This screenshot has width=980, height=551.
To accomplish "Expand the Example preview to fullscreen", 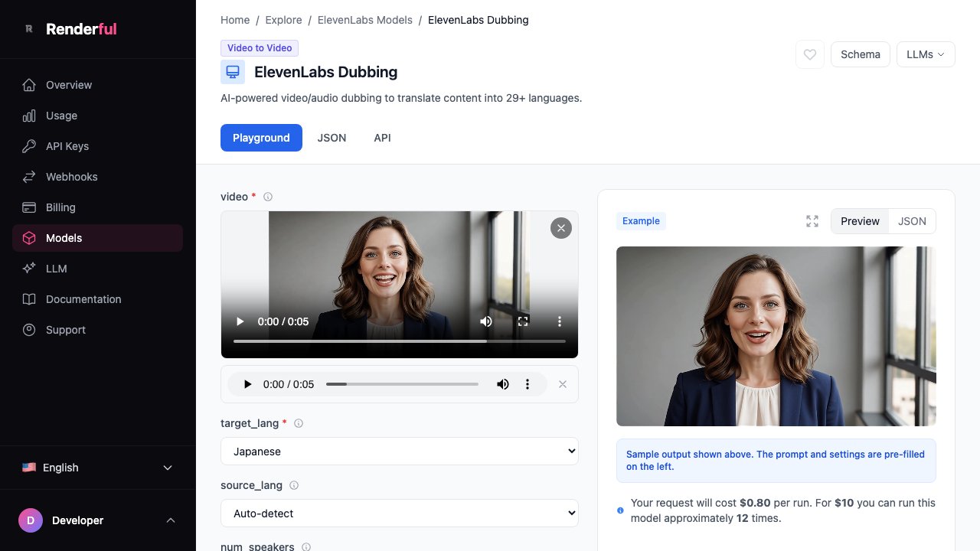I will [812, 221].
